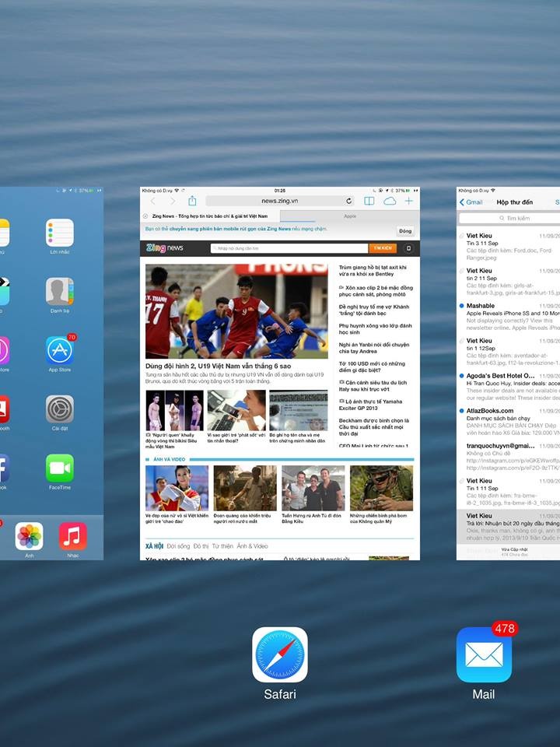The width and height of the screenshot is (560, 747).
Task: Open the Cài đặt settings gear icon
Action: [x=60, y=409]
